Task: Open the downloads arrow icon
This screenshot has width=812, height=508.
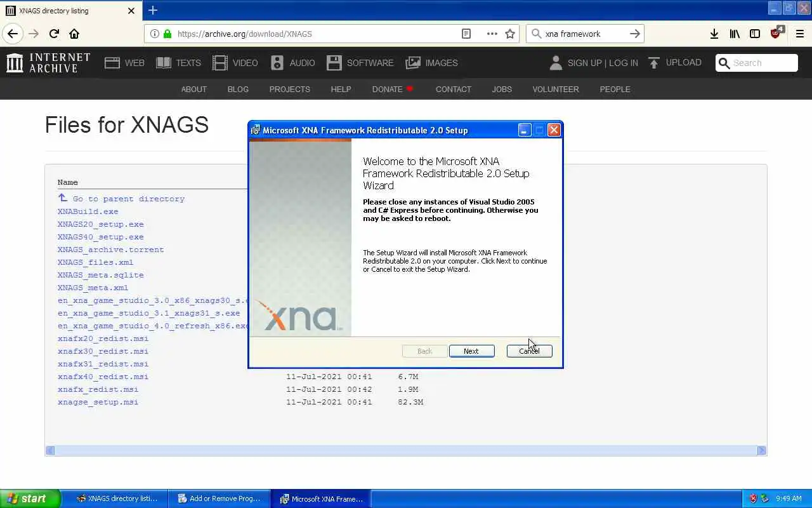Action: click(x=714, y=34)
